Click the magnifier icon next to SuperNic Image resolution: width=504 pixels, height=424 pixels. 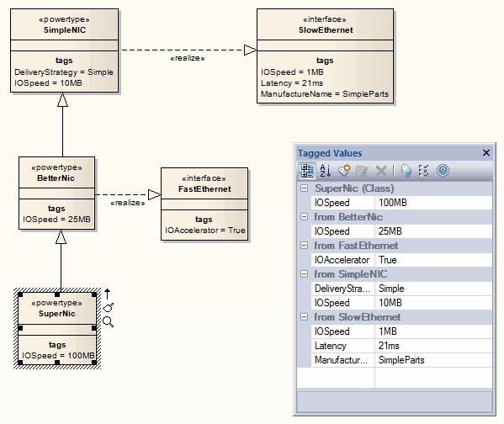(x=108, y=321)
